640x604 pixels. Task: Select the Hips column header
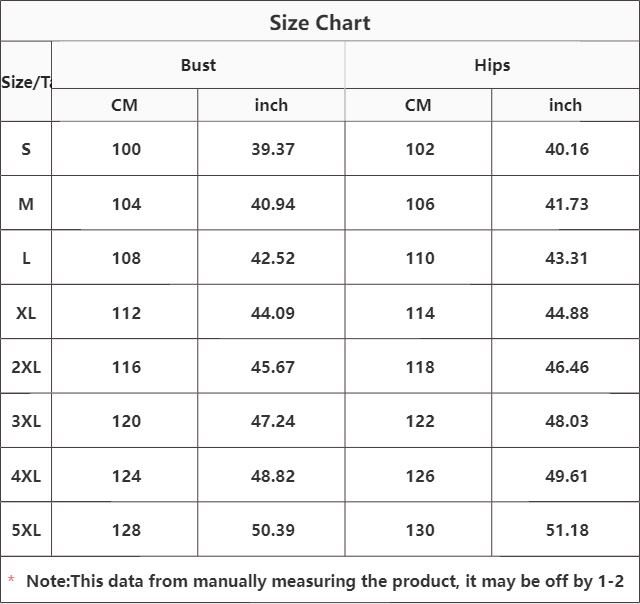pos(492,65)
